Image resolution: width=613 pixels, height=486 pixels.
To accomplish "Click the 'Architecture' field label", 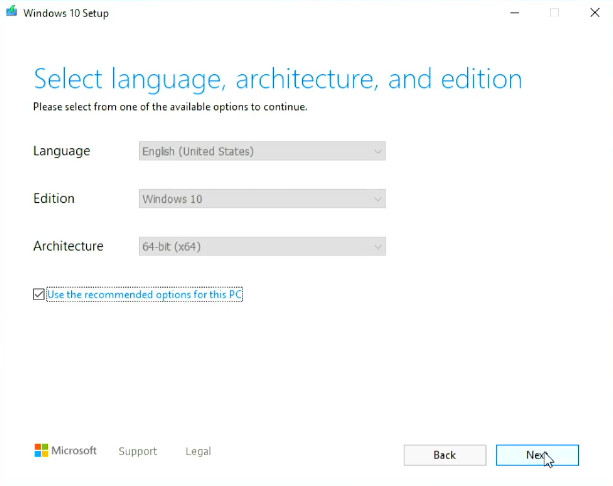I will point(68,246).
